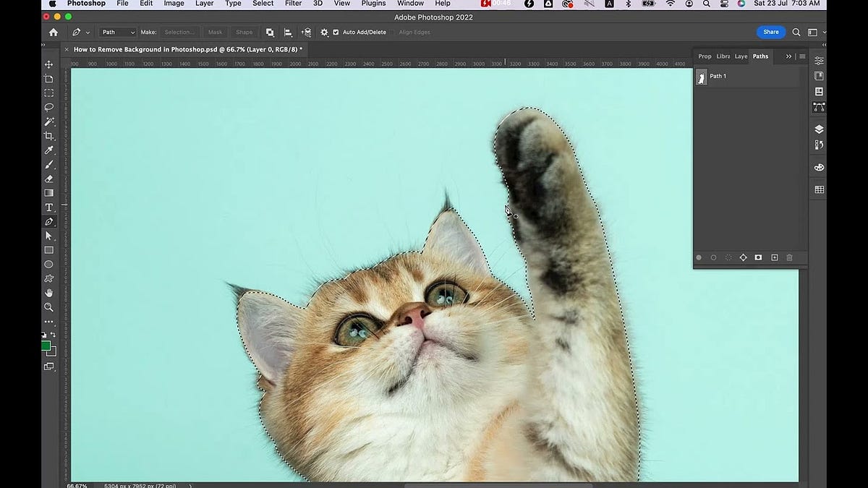Click the blue Share button
This screenshot has width=868, height=488.
pos(770,32)
